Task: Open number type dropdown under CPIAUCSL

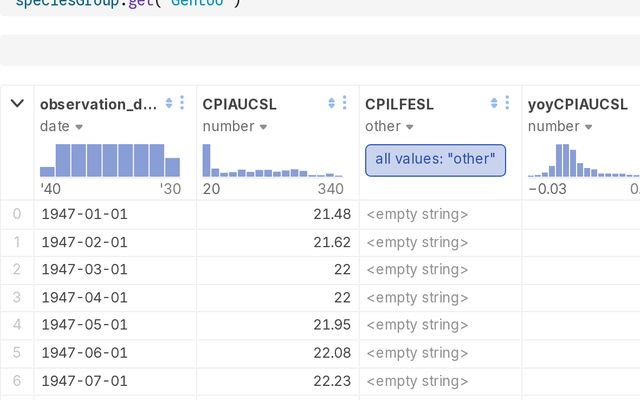Action: pyautogui.click(x=264, y=127)
